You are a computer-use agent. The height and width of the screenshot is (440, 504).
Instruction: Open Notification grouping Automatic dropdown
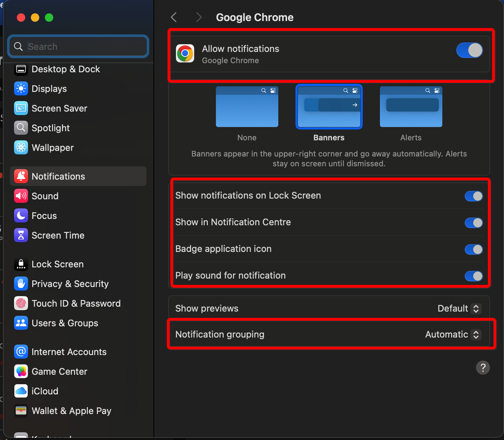coord(453,334)
